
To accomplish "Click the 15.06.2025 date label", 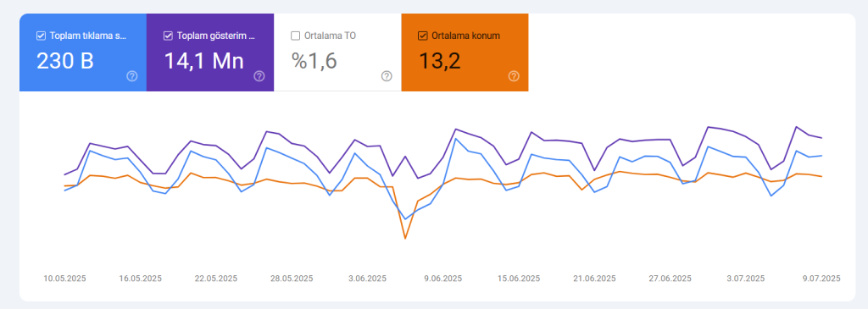I will 519,278.
